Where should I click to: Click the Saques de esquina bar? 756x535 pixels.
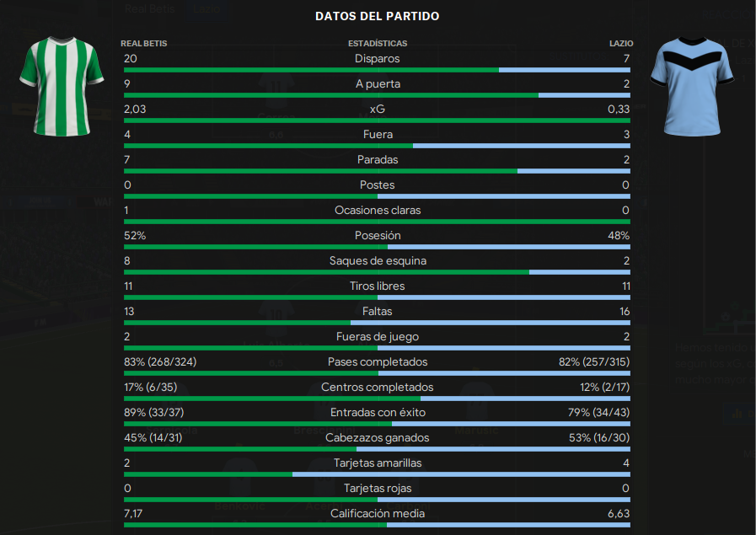click(377, 272)
